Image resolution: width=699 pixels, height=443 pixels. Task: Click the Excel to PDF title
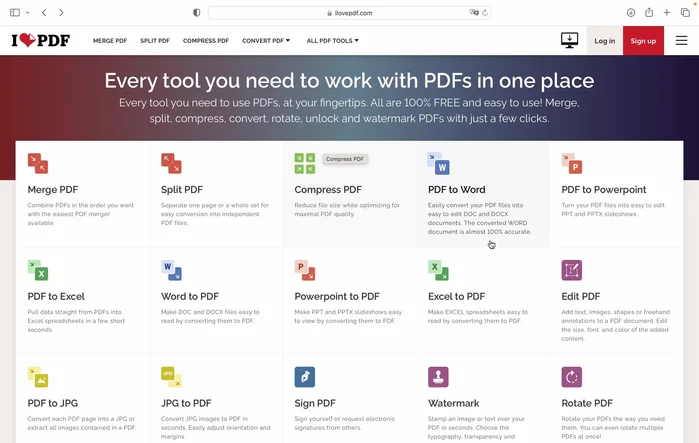pos(456,296)
